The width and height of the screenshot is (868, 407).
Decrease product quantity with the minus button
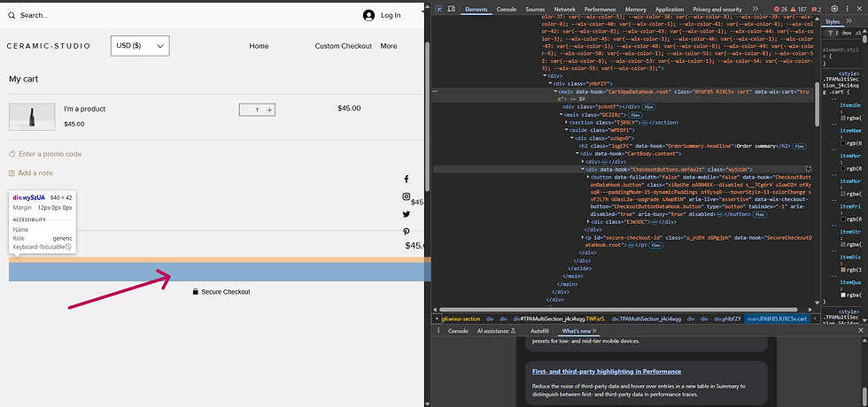244,110
